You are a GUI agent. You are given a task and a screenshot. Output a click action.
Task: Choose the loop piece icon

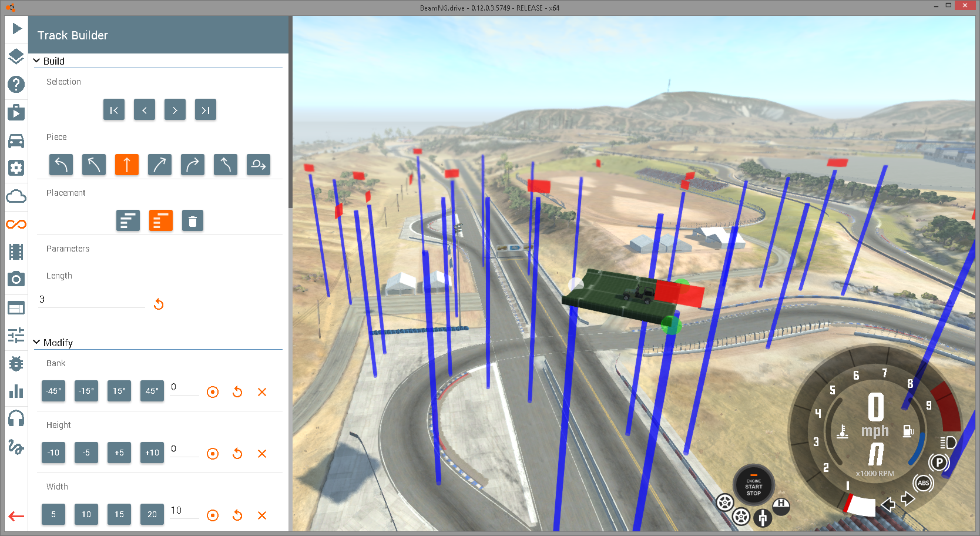[x=259, y=165]
